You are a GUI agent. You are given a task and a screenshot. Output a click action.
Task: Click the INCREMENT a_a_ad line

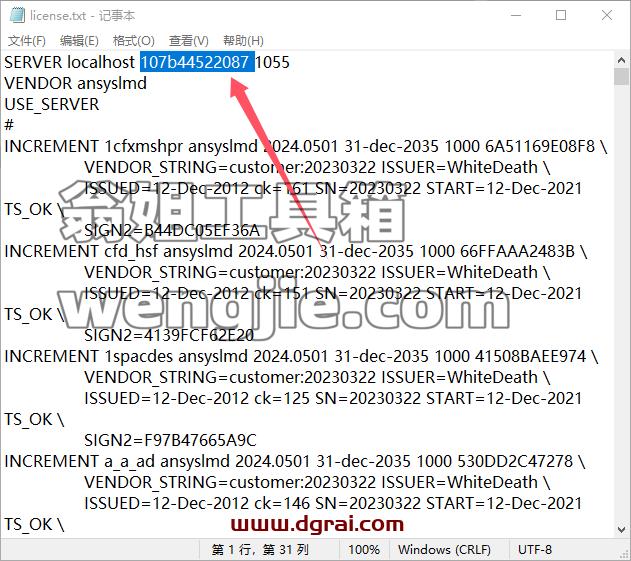(295, 461)
